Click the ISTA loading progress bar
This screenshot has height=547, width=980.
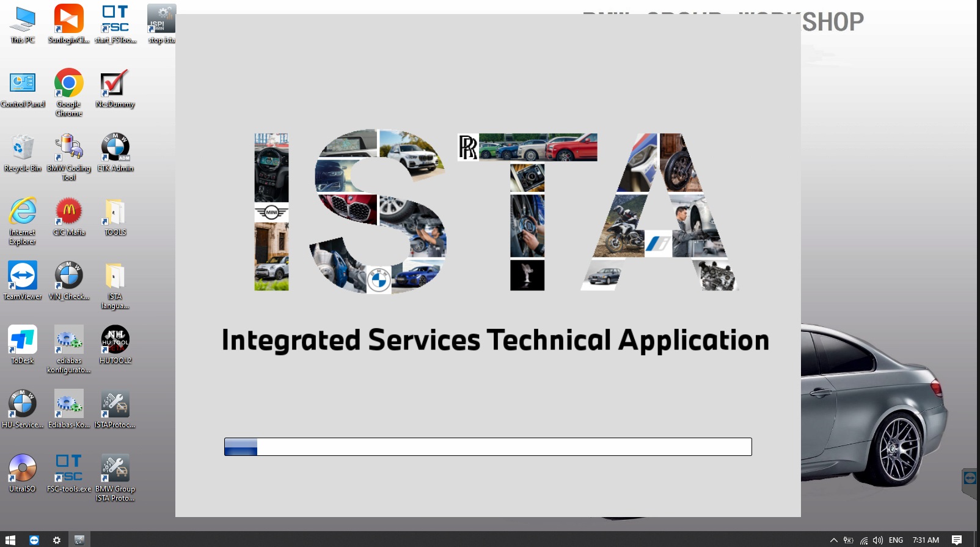coord(488,447)
